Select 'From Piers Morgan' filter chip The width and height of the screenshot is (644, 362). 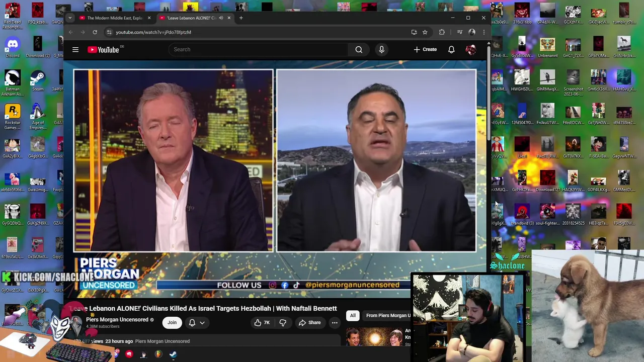tap(388, 315)
